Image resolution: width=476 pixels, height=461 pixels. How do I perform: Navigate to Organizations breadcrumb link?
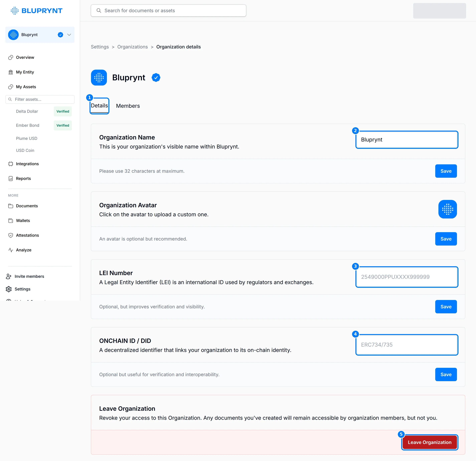[x=133, y=47]
